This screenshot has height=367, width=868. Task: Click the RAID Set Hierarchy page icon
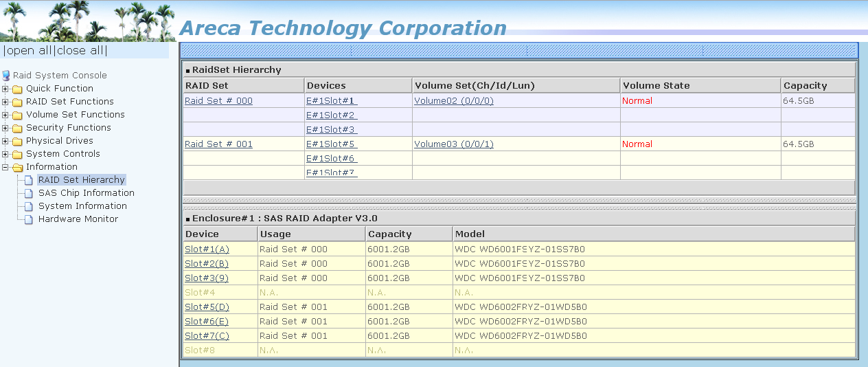tap(29, 180)
